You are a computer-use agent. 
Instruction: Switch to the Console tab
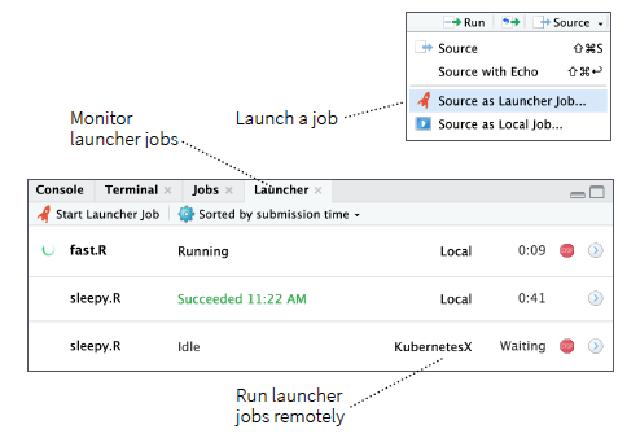click(x=60, y=190)
